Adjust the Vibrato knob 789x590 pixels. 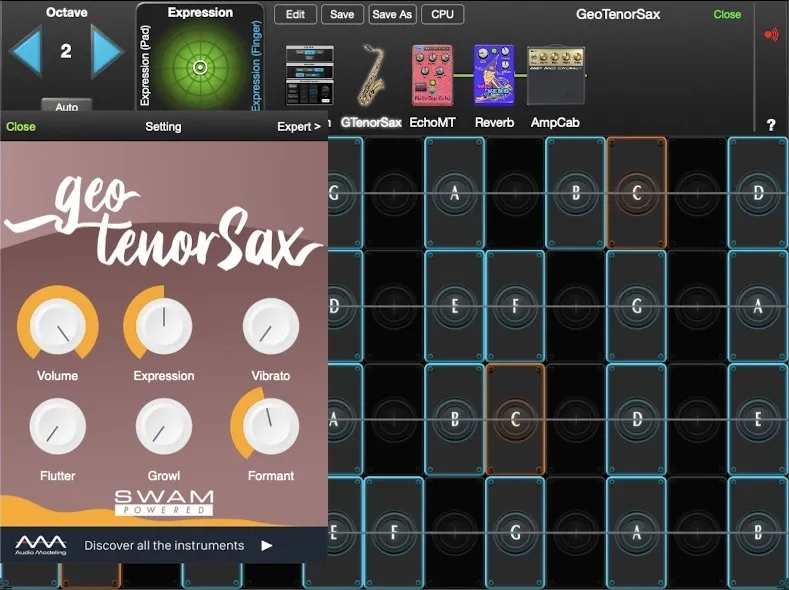[271, 326]
